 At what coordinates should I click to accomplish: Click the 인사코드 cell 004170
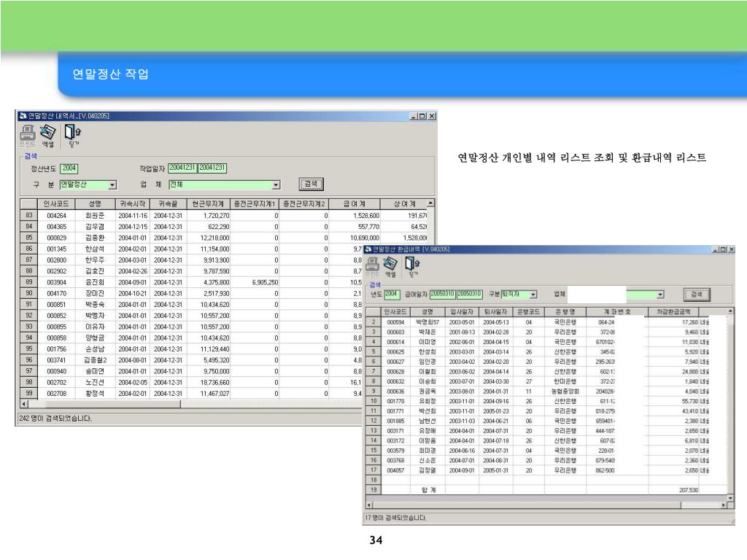pos(56,293)
